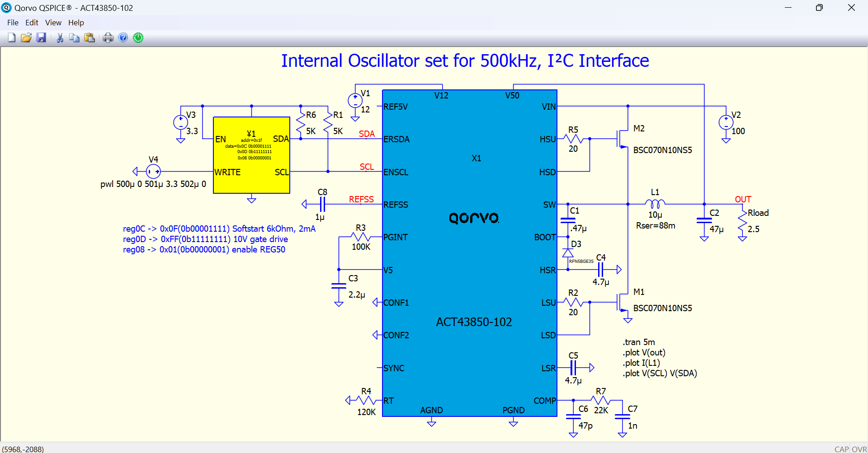Click the Cut scissors icon

60,37
